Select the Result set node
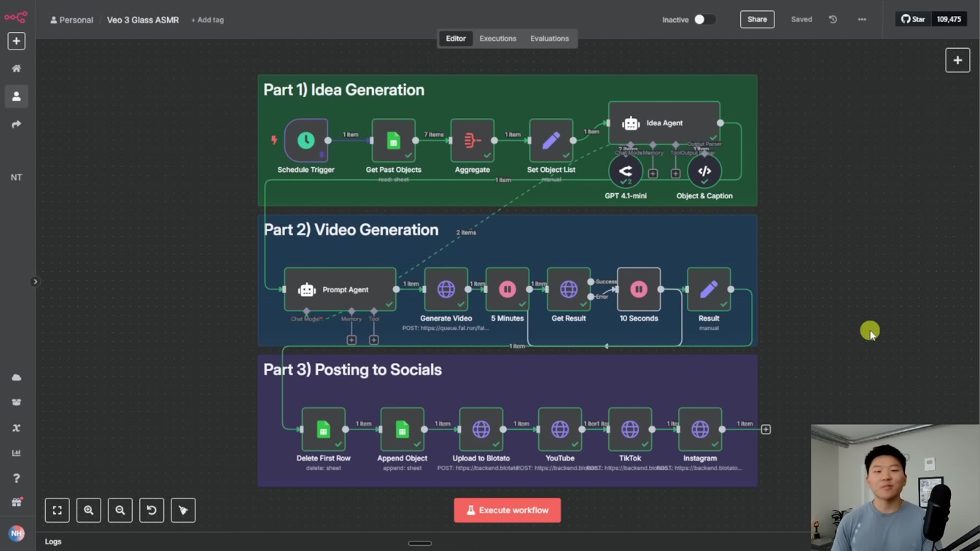 pos(709,289)
